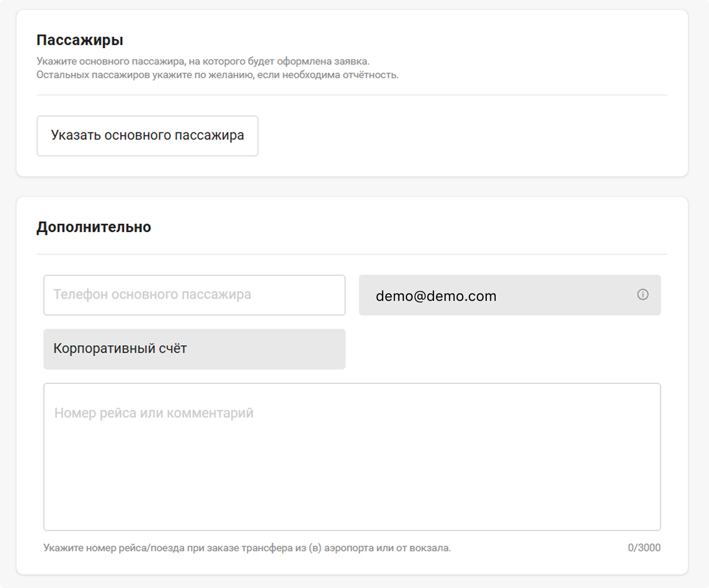Click the 0/3000 character counter
Screen dimensions: 709x588
[x=644, y=548]
